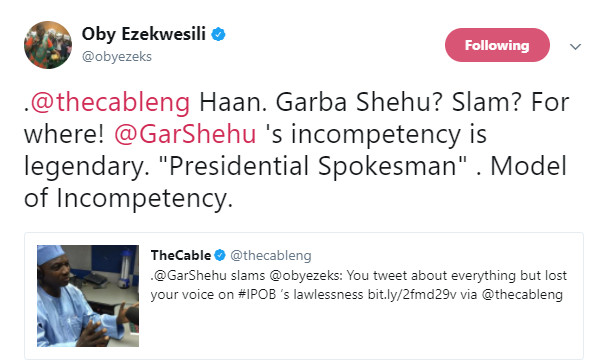The width and height of the screenshot is (592, 364).
Task: Open the Garba Shehu photo thumbnail
Action: (88, 296)
